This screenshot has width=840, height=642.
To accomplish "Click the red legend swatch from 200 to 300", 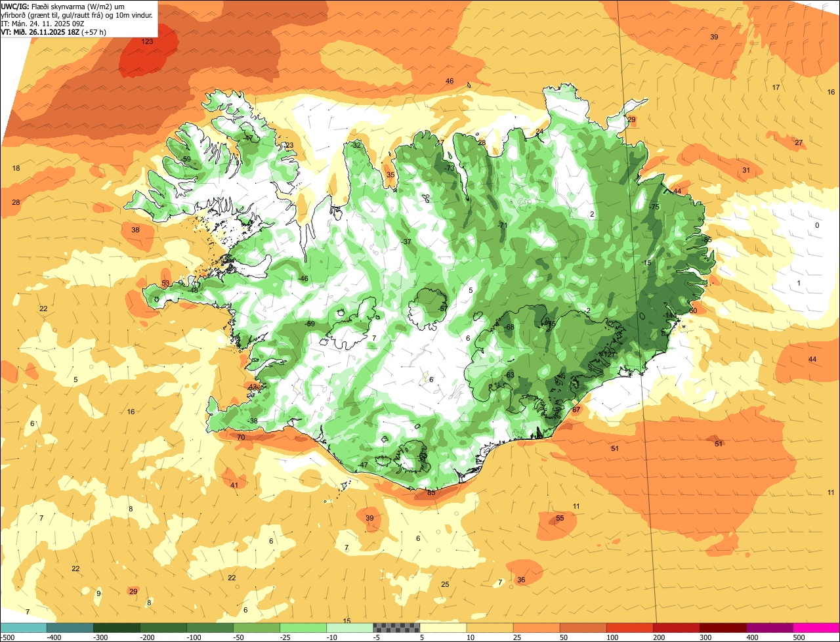I will coord(676,628).
